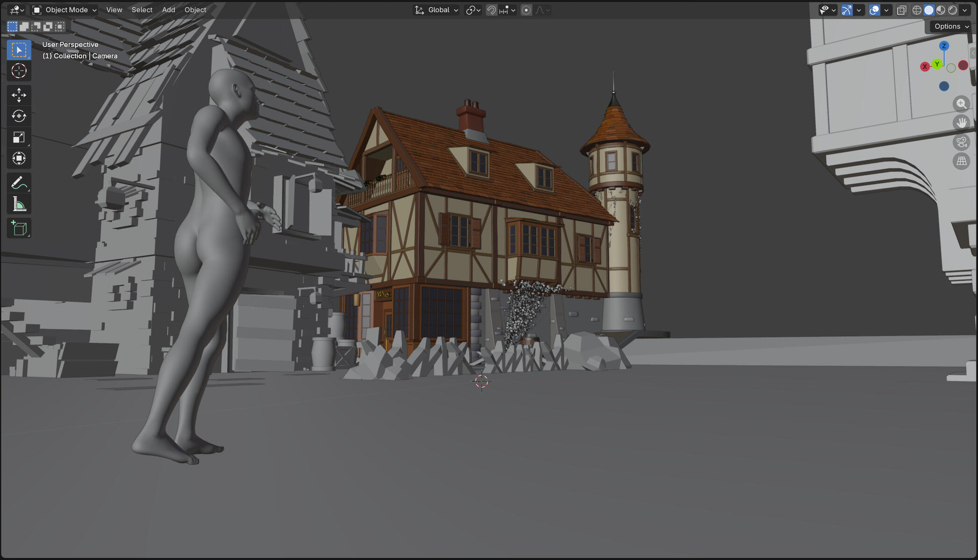Open Global transform orientation dropdown

(x=436, y=10)
